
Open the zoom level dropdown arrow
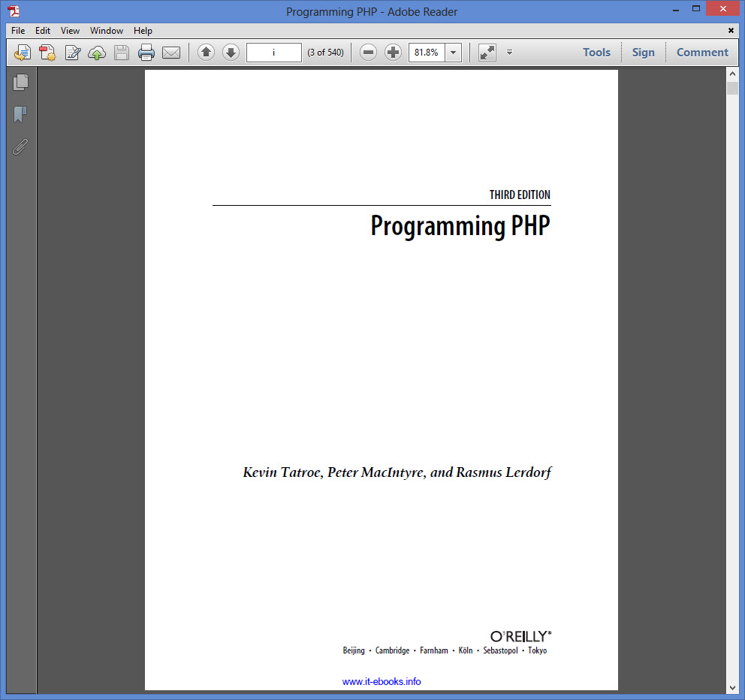click(x=454, y=53)
